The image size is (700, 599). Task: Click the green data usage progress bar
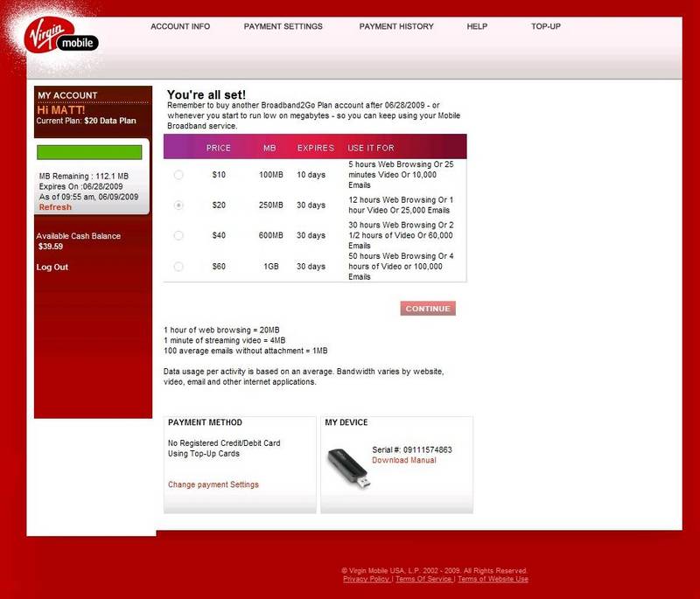(x=88, y=152)
